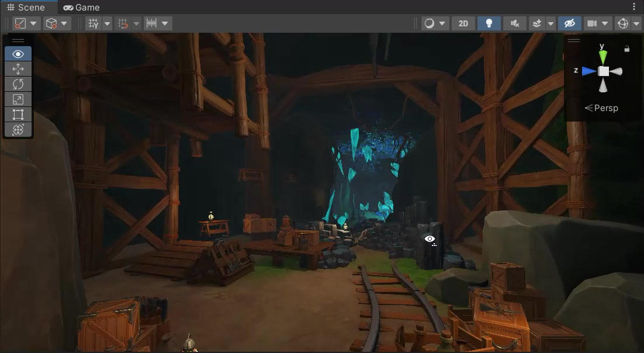Select the Move tool
644x353 pixels.
(x=18, y=69)
